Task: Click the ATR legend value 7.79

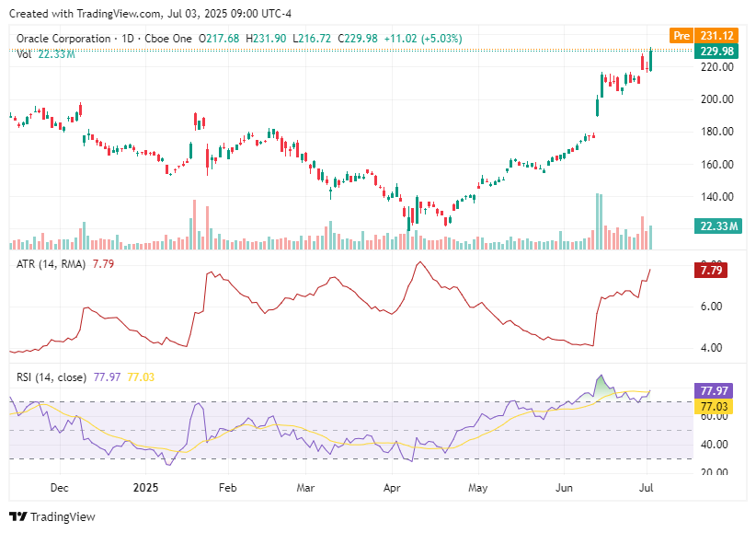Action: click(x=103, y=264)
